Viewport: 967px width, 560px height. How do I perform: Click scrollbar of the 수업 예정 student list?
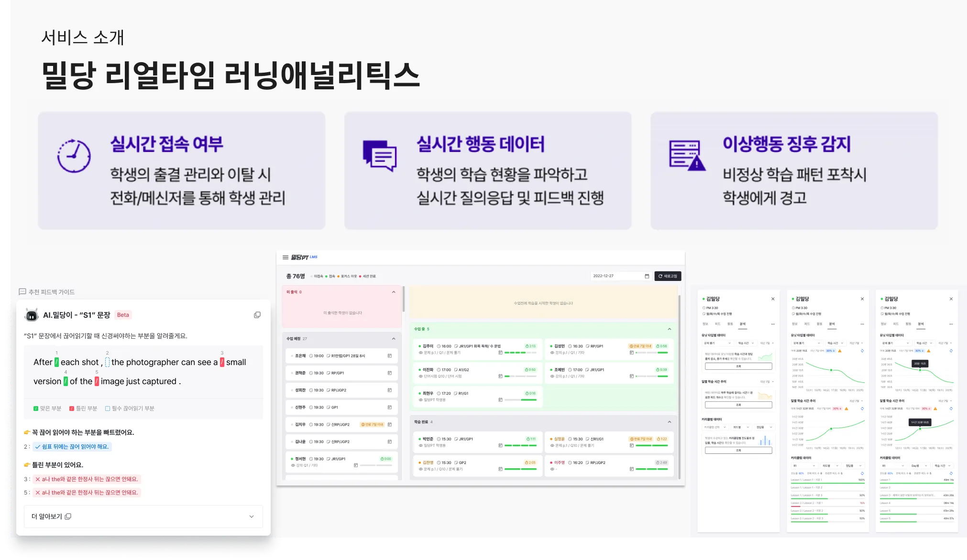point(404,299)
